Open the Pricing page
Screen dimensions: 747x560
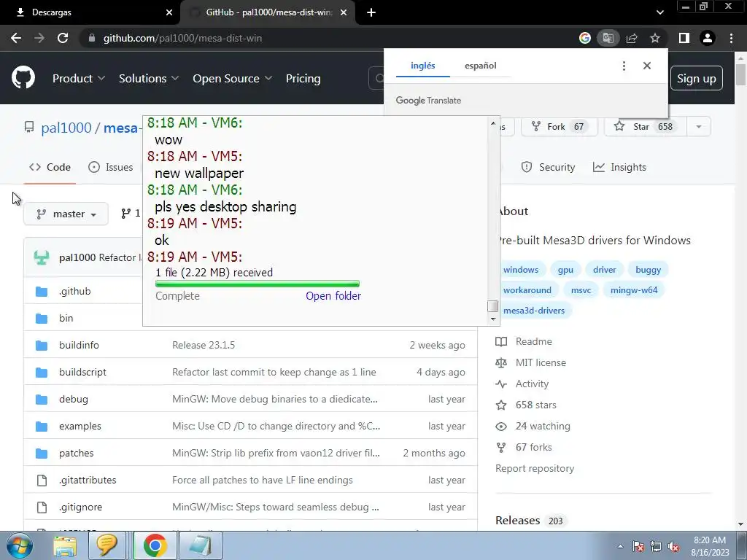coord(303,79)
